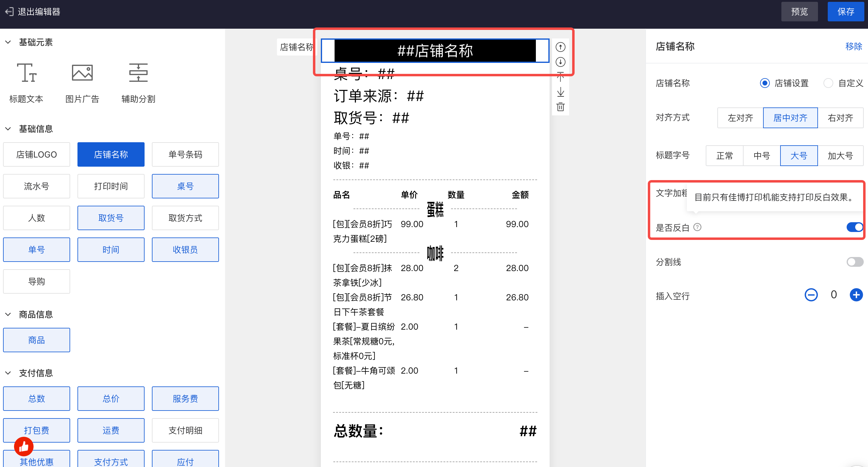
Task: Add the 图片广告 image element
Action: 82,73
